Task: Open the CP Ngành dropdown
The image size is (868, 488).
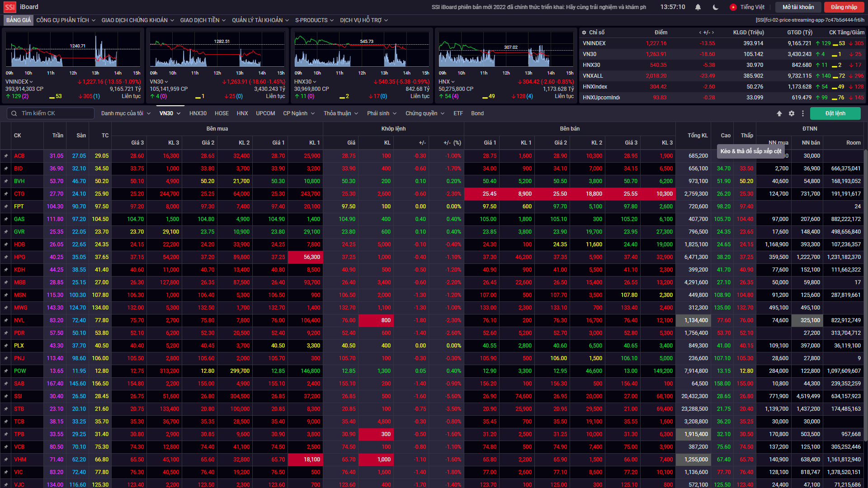Action: click(x=298, y=113)
